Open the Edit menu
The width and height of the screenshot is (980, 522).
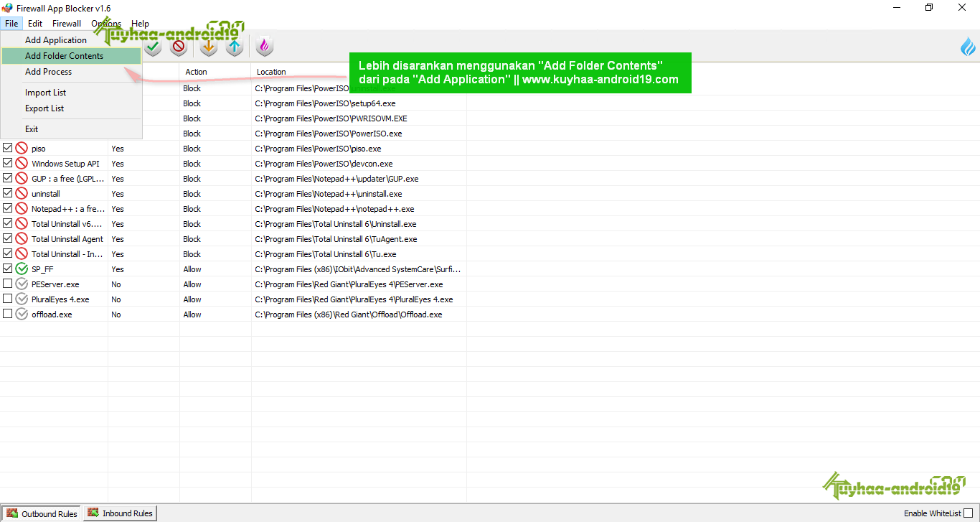(35, 24)
